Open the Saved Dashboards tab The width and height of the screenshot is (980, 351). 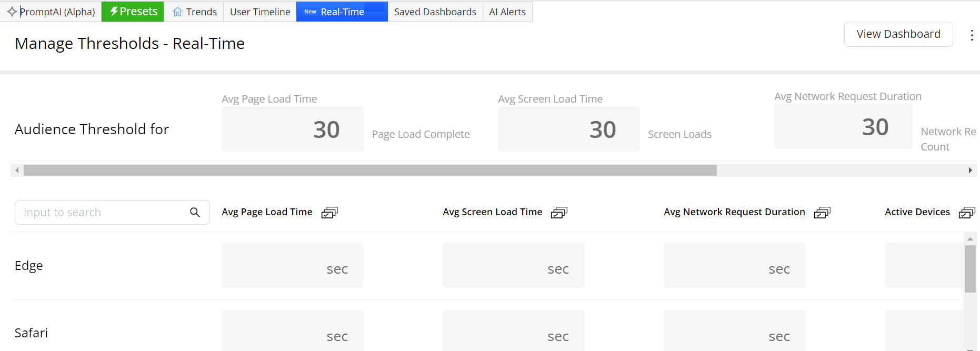tap(435, 12)
